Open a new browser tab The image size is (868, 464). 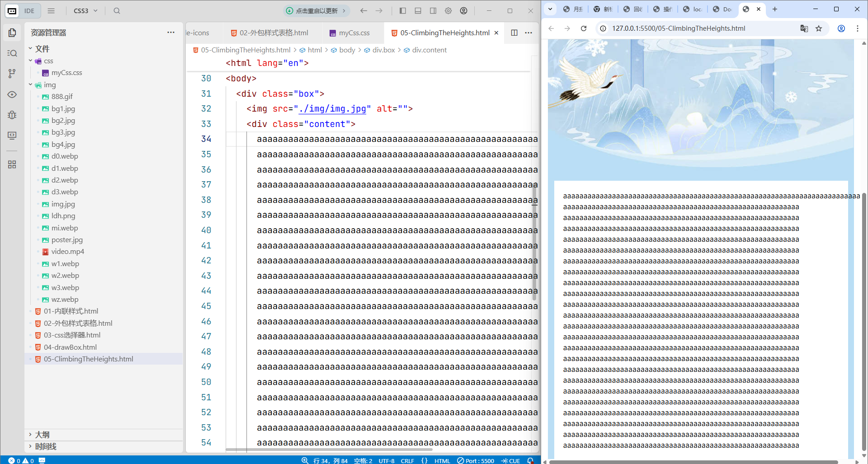[775, 9]
